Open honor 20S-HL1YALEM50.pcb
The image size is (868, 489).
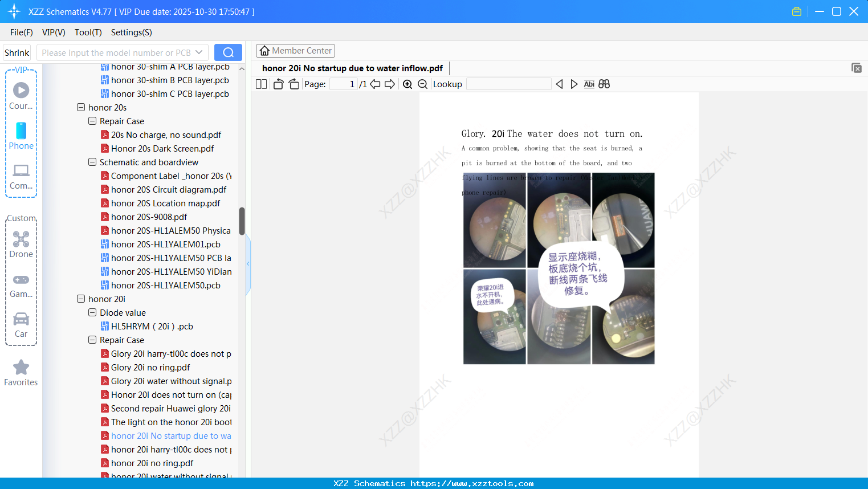click(x=165, y=285)
